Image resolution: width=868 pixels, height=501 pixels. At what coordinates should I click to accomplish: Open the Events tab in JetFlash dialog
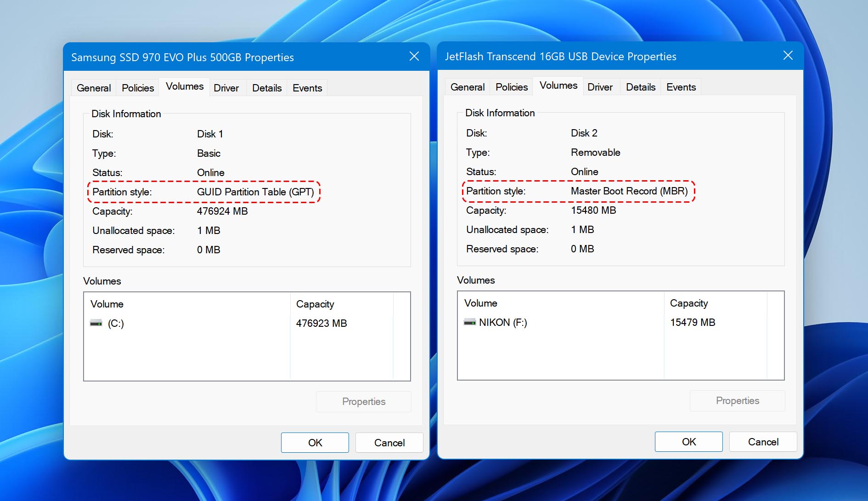[681, 87]
